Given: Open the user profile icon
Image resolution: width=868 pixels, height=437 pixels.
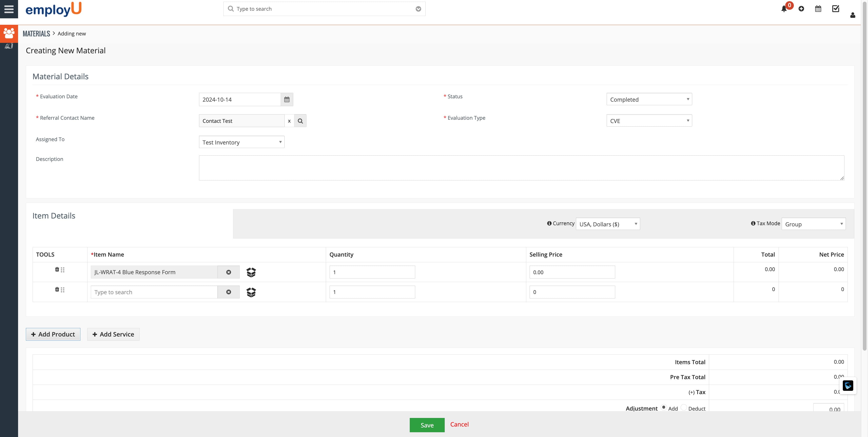Looking at the screenshot, I should point(853,15).
